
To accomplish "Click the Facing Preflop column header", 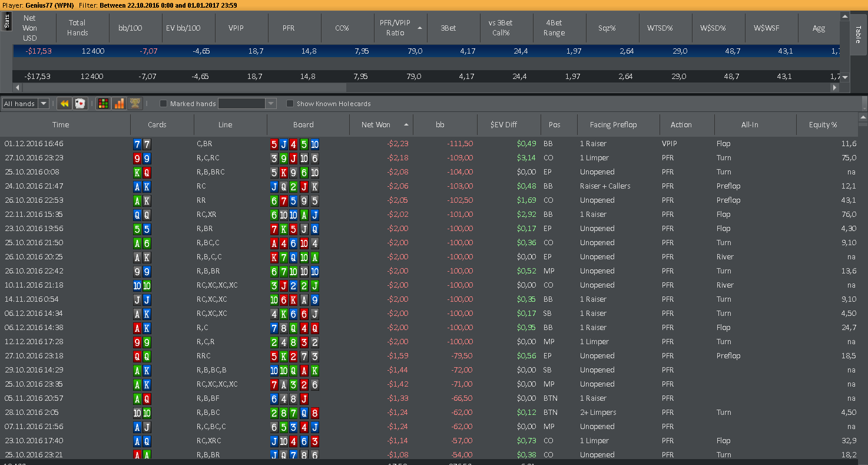I will coord(613,125).
